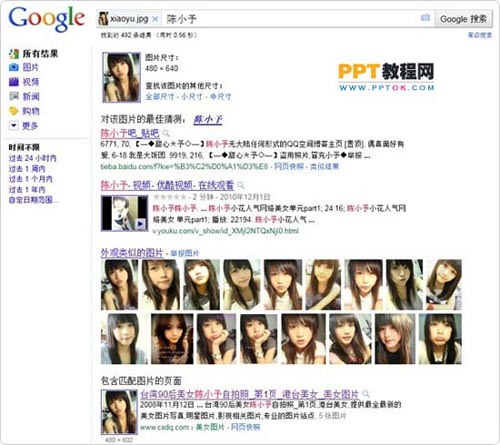
Task: Click the camera icon beside 图片
Action: pos(14,67)
